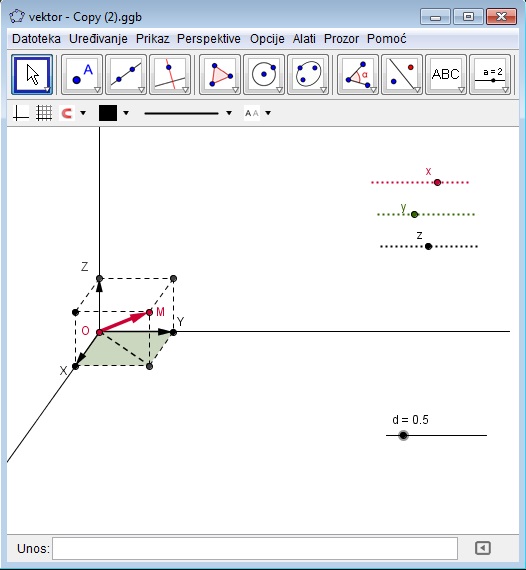Image resolution: width=526 pixels, height=570 pixels.
Task: Select the Reflect about Line tool
Action: pyautogui.click(x=402, y=75)
